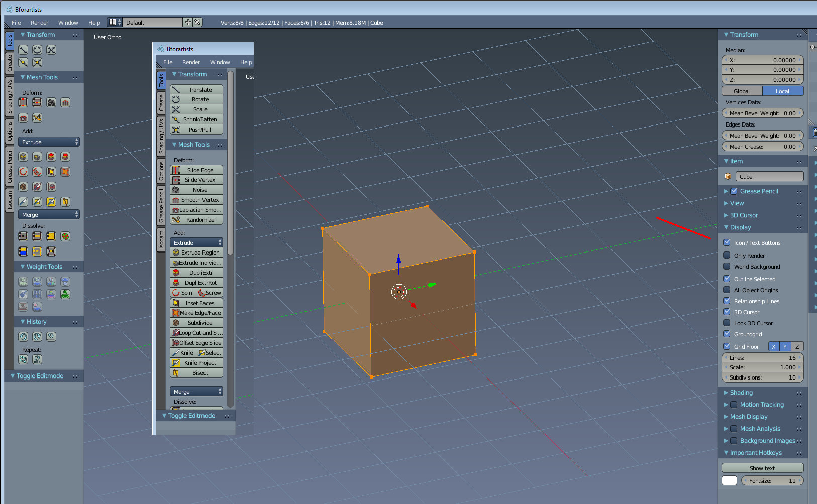Click the Cube object name field
817x504 pixels.
point(769,177)
